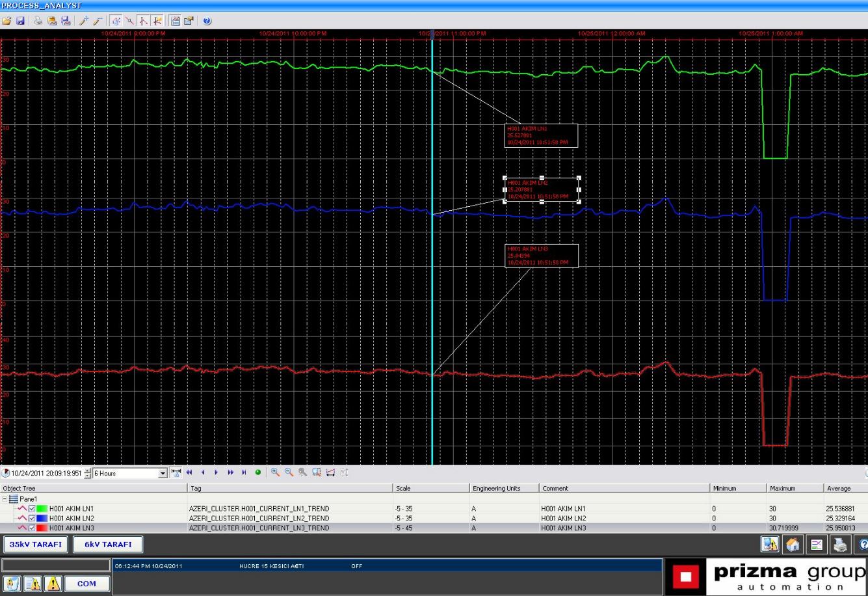Zoom out with the magnifier minus icon
The height and width of the screenshot is (596, 868).
[x=289, y=472]
